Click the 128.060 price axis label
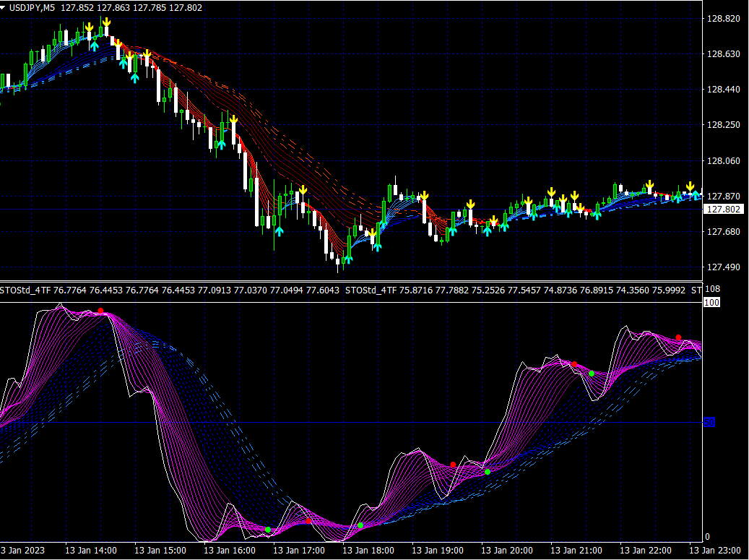 723,161
